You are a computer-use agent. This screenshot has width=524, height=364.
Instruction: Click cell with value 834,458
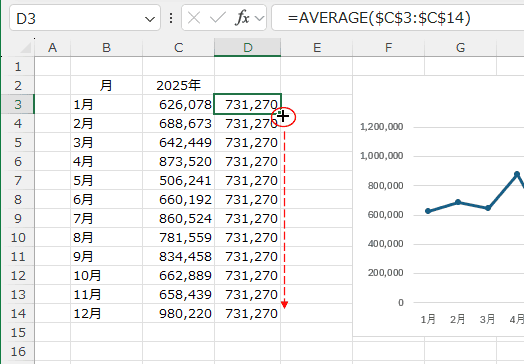[178, 257]
